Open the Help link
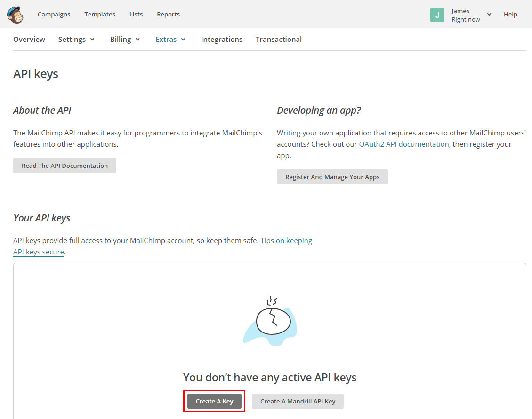This screenshot has width=532, height=419. pyautogui.click(x=510, y=14)
